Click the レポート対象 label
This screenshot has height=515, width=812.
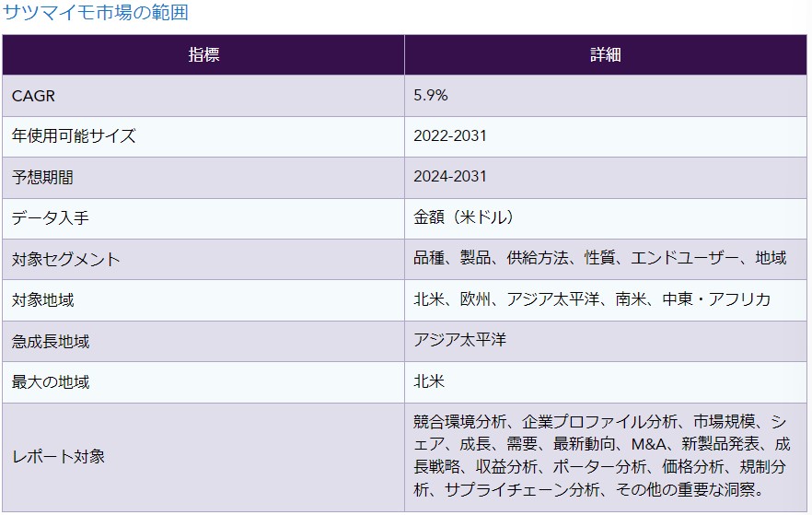(x=58, y=456)
